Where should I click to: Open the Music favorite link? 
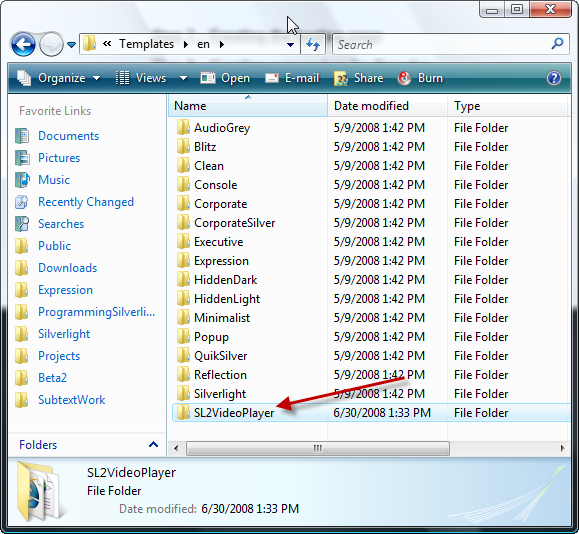(54, 180)
